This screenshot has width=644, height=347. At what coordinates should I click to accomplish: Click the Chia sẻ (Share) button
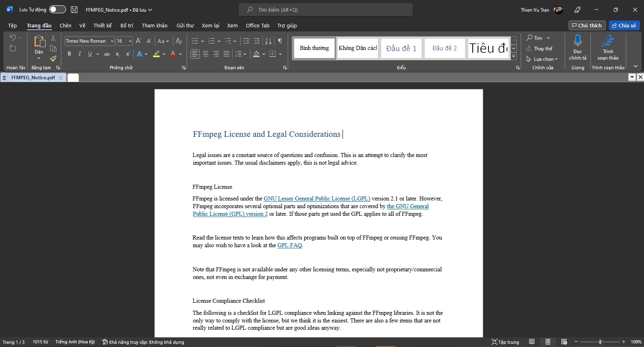point(624,25)
